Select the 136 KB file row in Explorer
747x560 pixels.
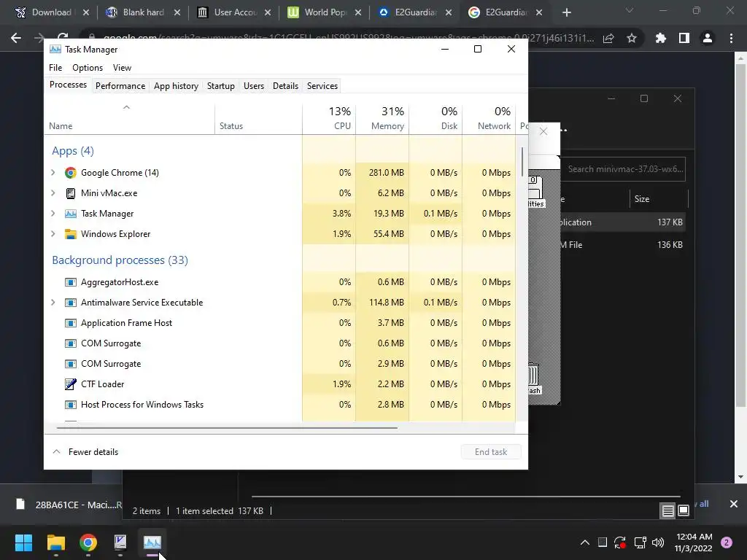[x=622, y=245]
